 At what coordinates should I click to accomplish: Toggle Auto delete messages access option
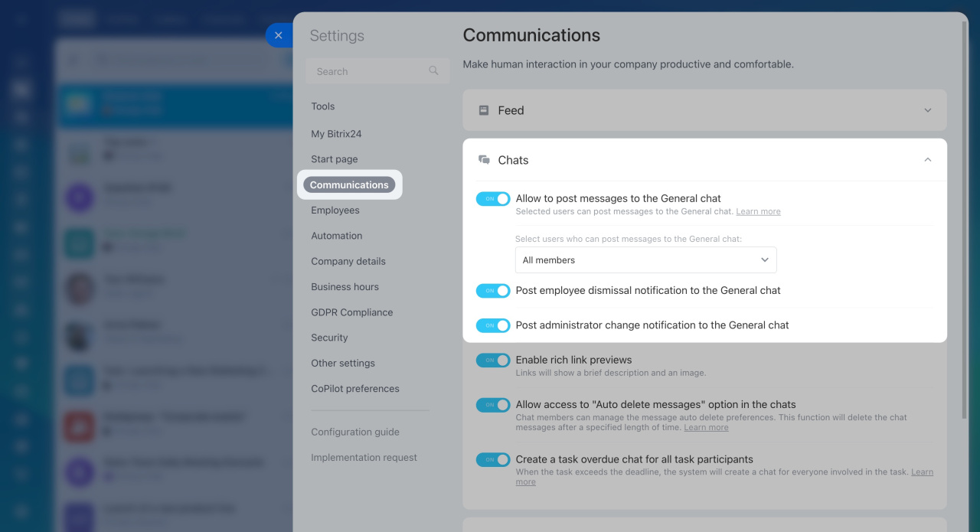click(493, 405)
